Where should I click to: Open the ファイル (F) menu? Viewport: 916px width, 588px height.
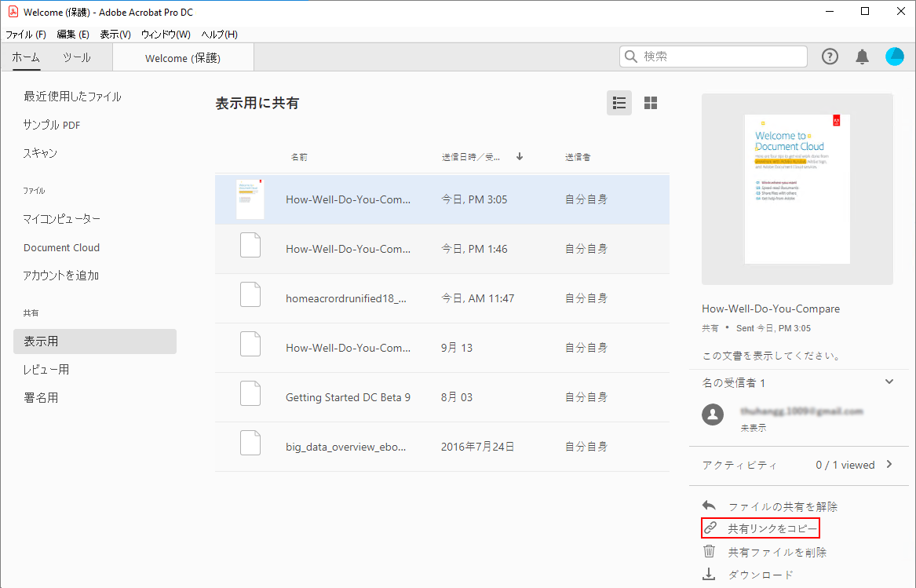pos(26,35)
